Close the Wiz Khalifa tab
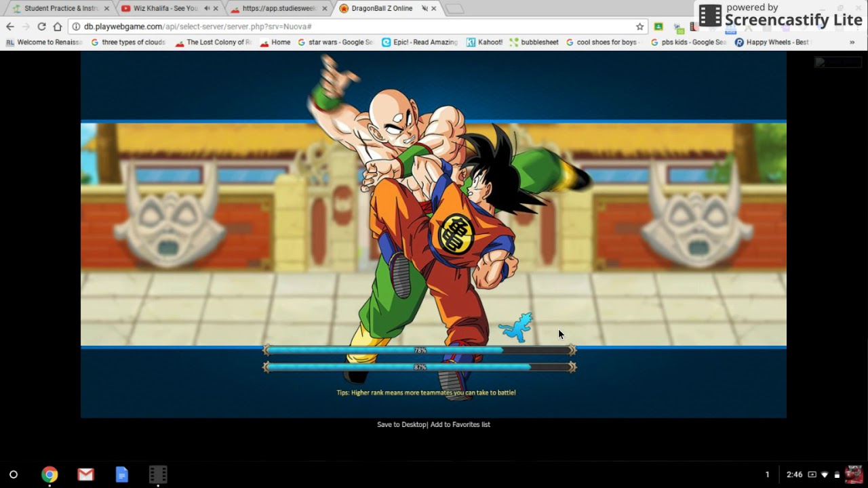Image resolution: width=868 pixels, height=488 pixels. 216,8
